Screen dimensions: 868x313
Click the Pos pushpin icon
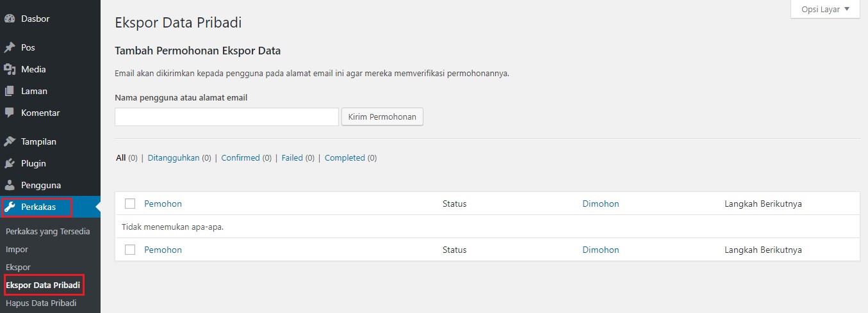pyautogui.click(x=10, y=47)
